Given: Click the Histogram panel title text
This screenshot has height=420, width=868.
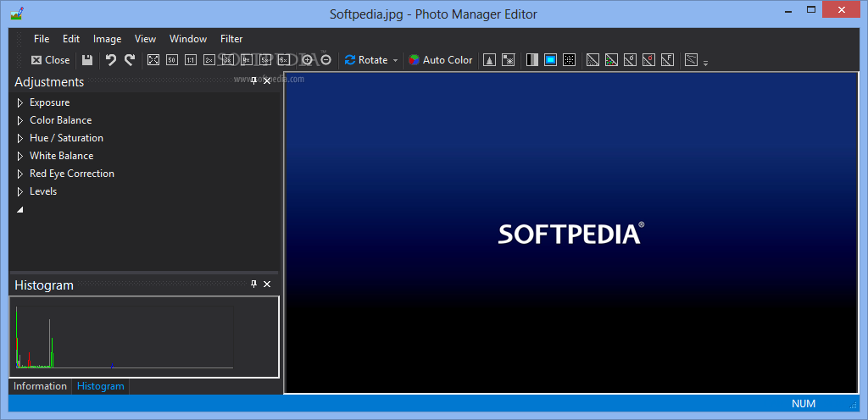Looking at the screenshot, I should tap(44, 285).
